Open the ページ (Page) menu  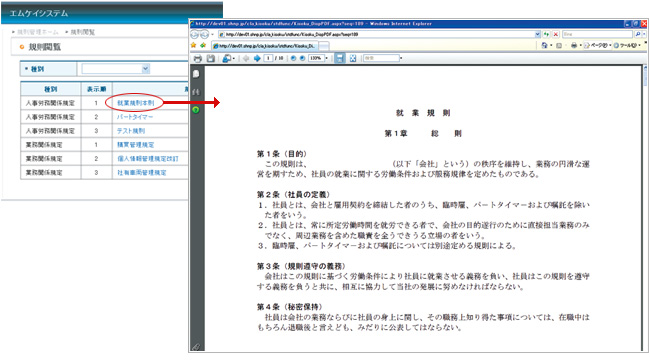click(x=598, y=45)
